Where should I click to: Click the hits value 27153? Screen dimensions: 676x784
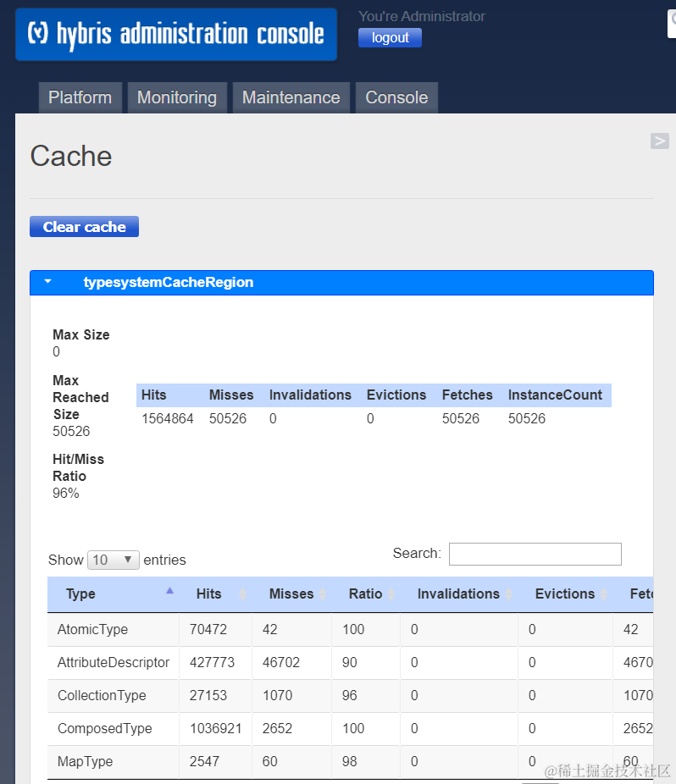208,695
